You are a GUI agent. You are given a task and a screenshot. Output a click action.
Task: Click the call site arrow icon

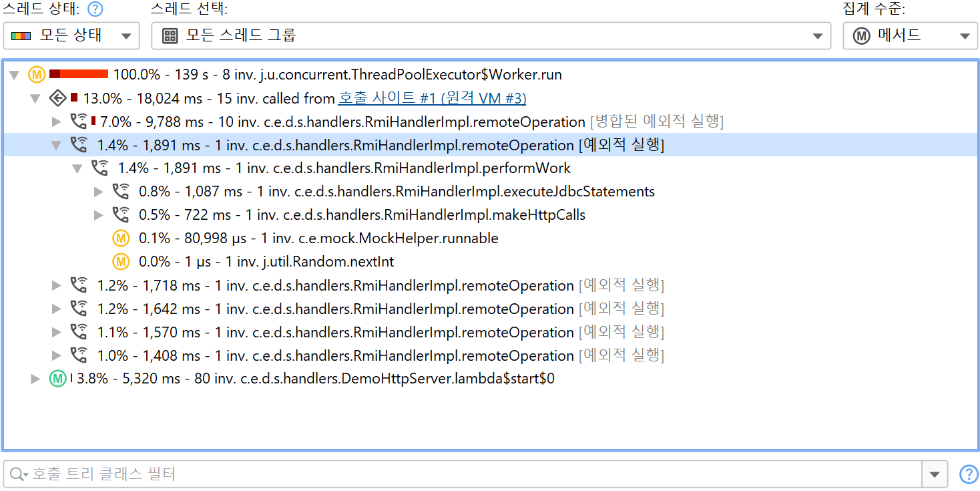click(x=58, y=99)
